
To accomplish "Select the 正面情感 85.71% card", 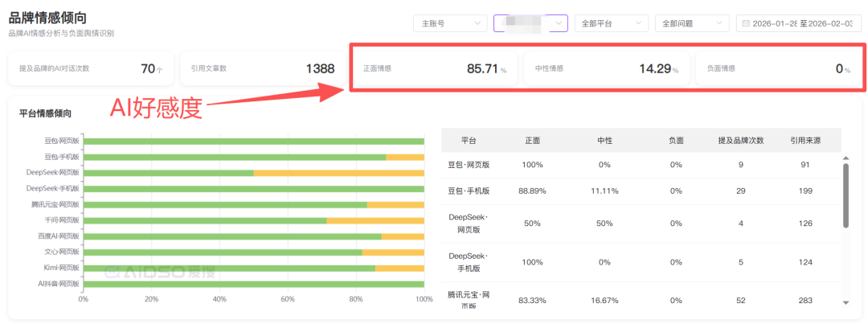I will pyautogui.click(x=434, y=69).
